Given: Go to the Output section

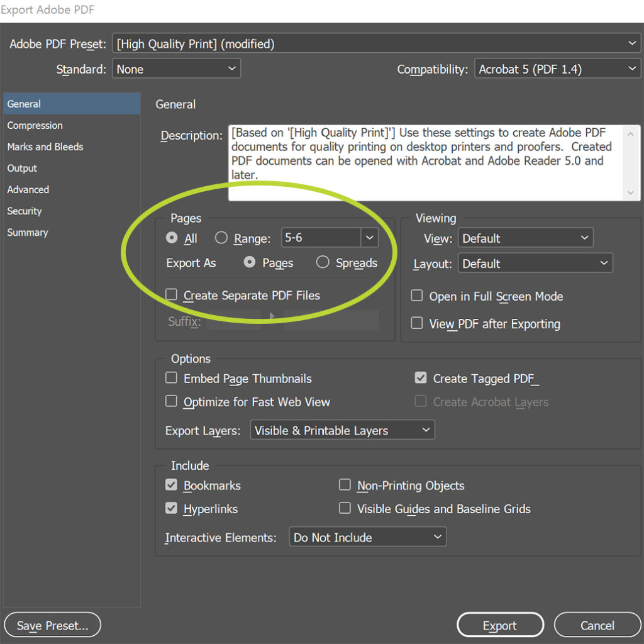Looking at the screenshot, I should coord(72,168).
